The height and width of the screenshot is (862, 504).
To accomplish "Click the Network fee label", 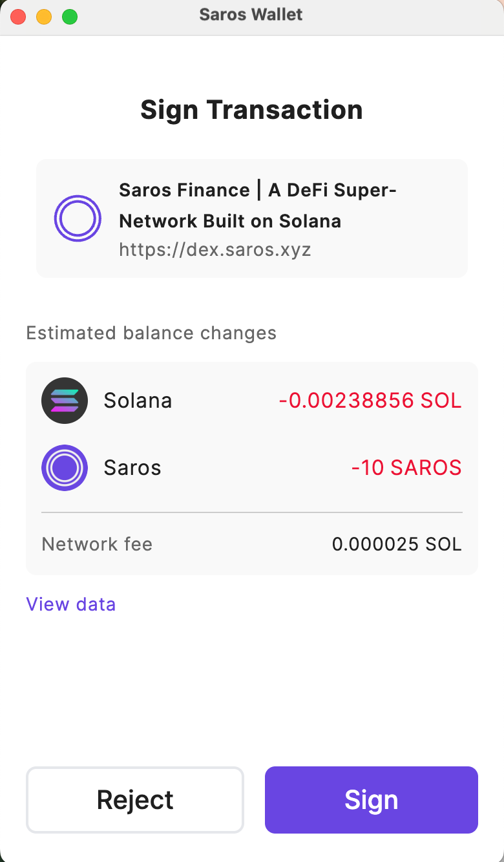I will point(97,544).
